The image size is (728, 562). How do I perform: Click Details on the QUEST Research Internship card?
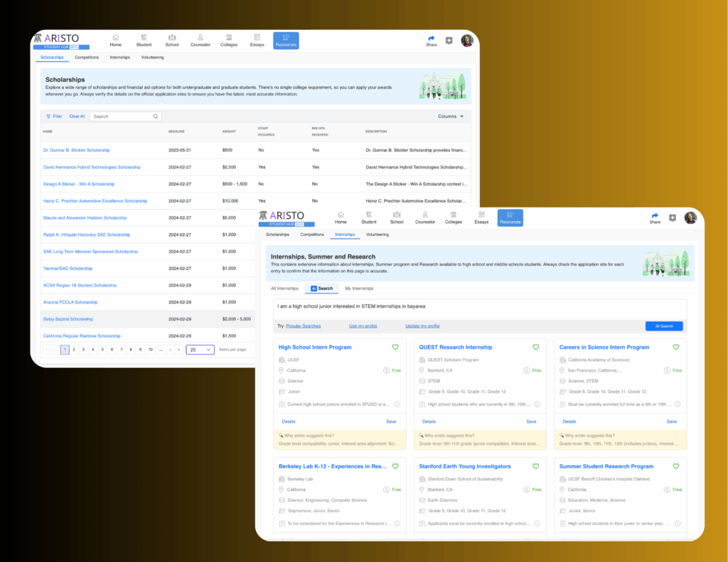tap(429, 421)
